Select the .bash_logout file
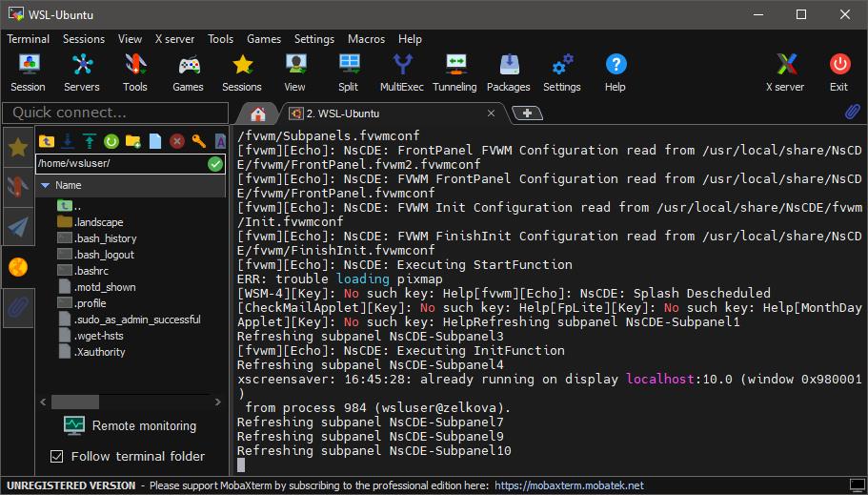 click(x=96, y=255)
